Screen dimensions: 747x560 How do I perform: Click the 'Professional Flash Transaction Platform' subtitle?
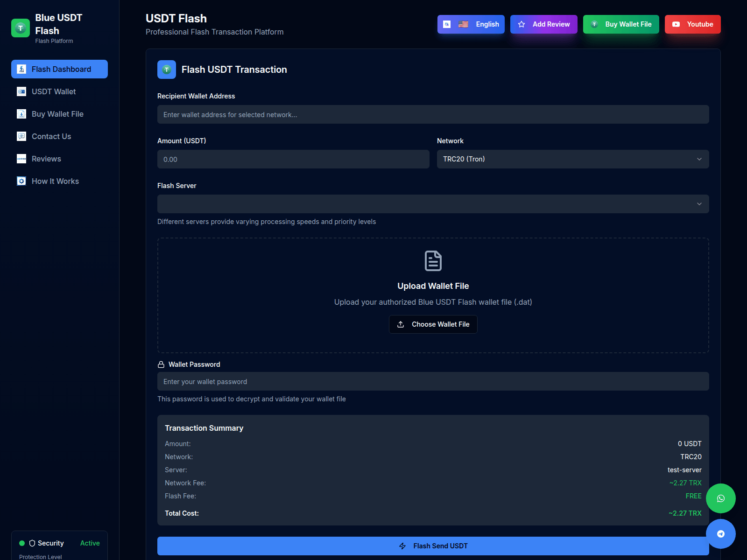coord(215,32)
